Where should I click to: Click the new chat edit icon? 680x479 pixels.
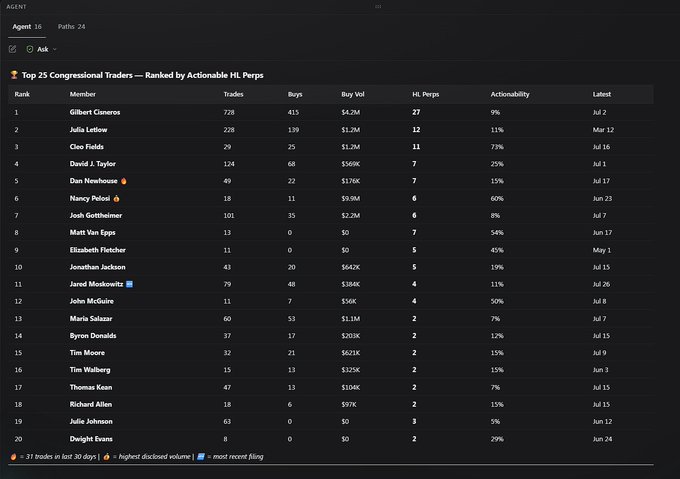pos(13,49)
